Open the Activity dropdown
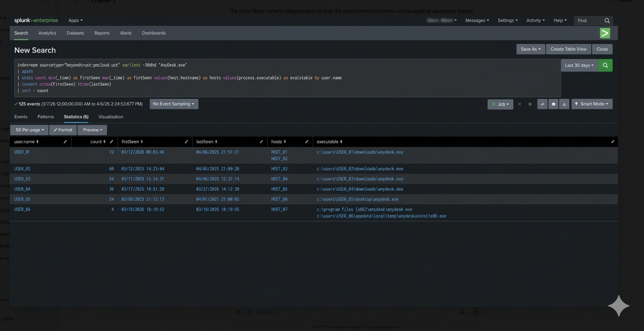Screen dimensions: 644x331 click(x=535, y=20)
